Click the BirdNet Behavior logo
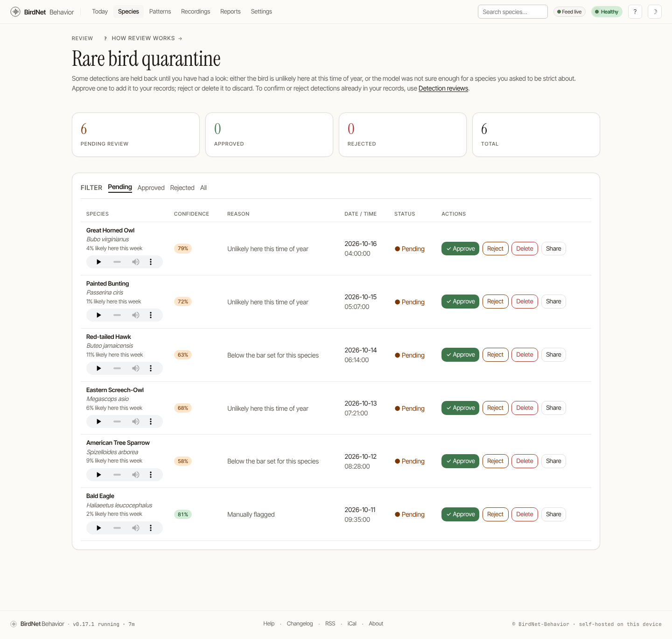This screenshot has height=639, width=672. pyautogui.click(x=42, y=12)
